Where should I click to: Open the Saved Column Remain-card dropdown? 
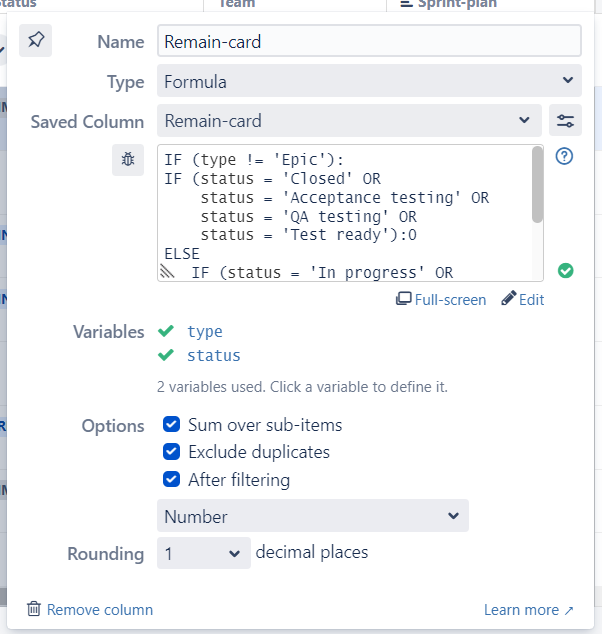coord(349,120)
